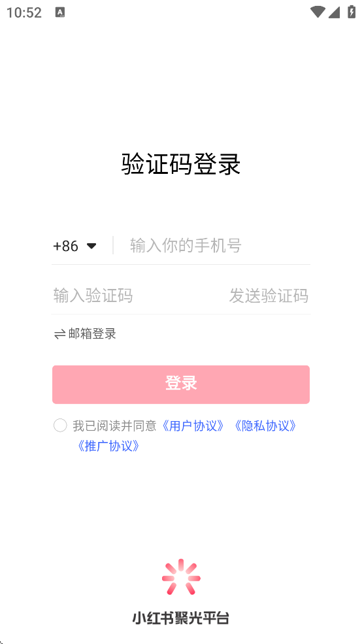Check the 我已阅读并同意 agreement circle
Viewport: 362px width, 644px height.
(x=60, y=426)
